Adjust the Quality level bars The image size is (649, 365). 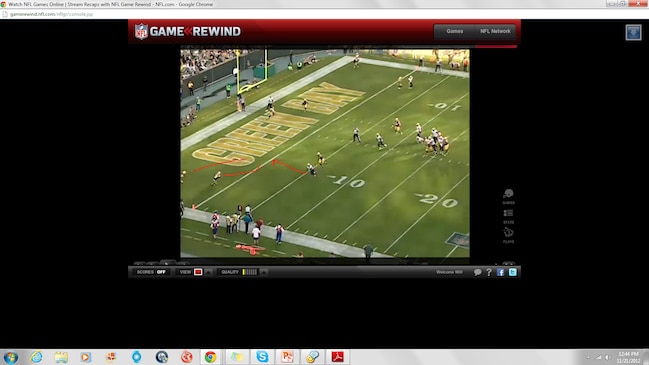250,272
